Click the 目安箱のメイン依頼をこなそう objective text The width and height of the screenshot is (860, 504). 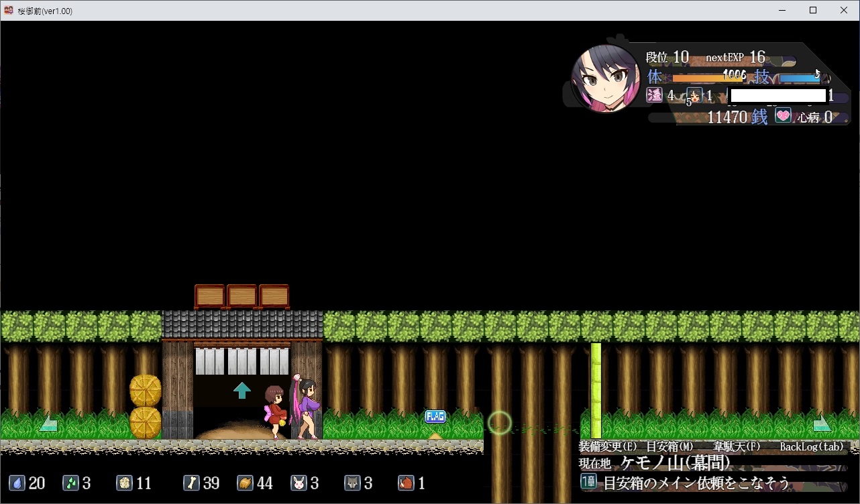click(x=696, y=483)
